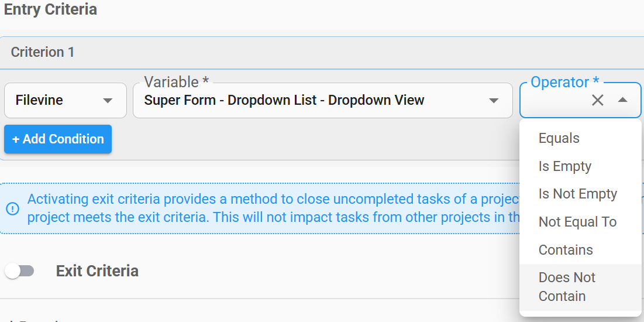
Task: Click the info icon in the blue banner
Action: pos(12,208)
